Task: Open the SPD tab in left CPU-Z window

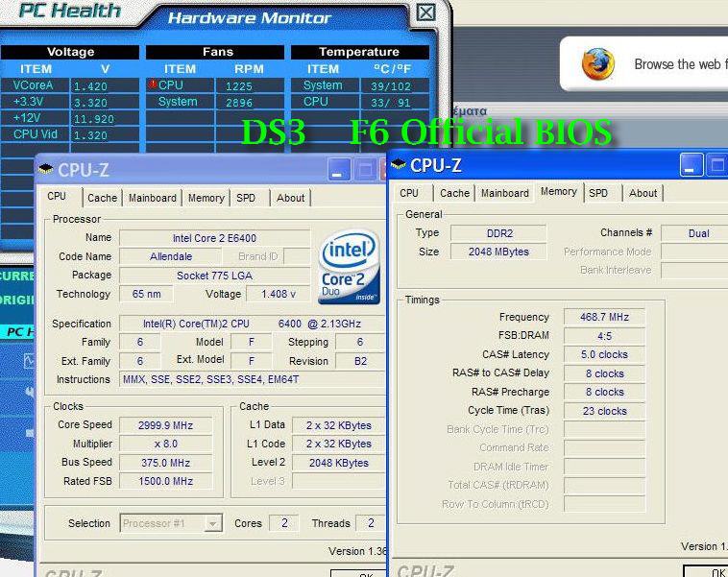Action: pos(246,198)
